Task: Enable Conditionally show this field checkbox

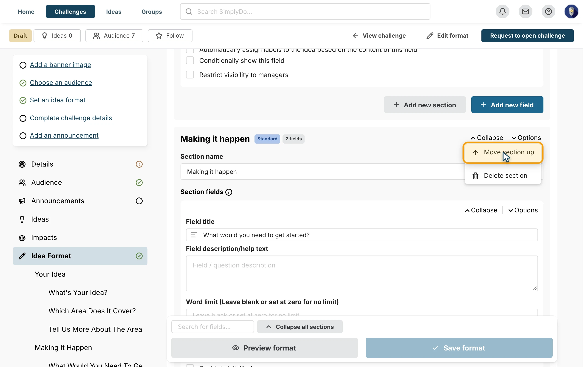Action: 190,60
